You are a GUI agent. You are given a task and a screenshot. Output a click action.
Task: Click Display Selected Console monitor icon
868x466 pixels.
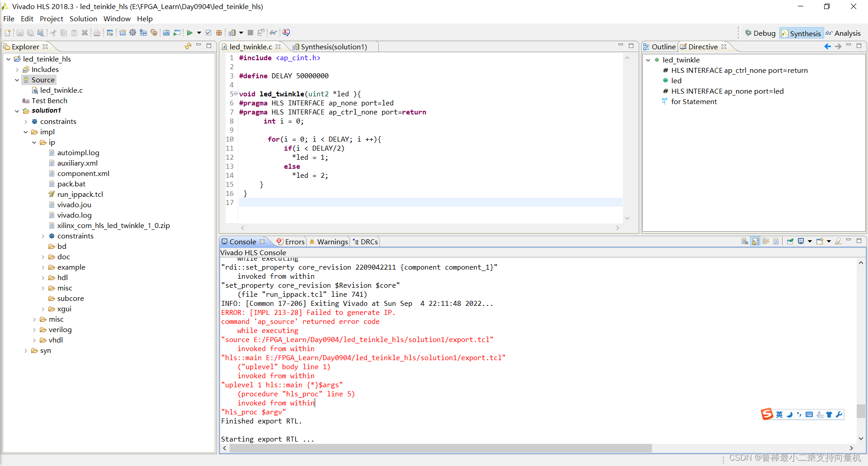click(801, 241)
